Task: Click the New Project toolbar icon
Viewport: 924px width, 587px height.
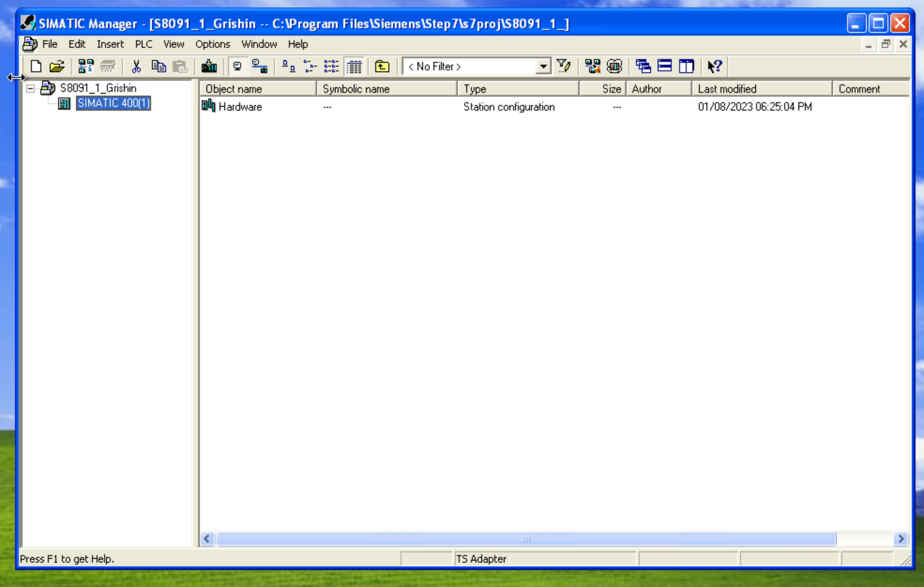Action: pos(36,67)
